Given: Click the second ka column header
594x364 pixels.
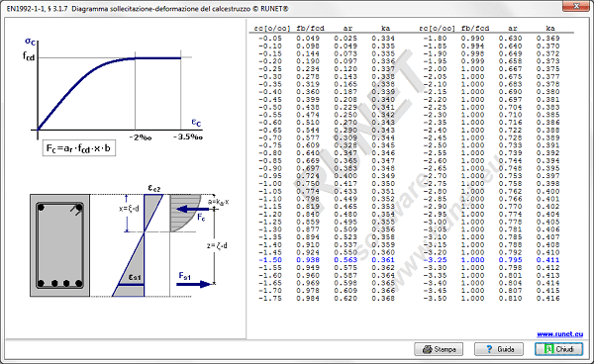Looking at the screenshot, I should tap(550, 29).
